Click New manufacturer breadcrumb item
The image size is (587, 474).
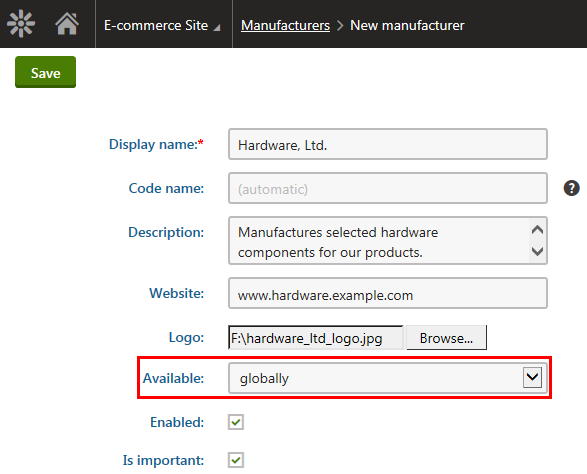(407, 25)
